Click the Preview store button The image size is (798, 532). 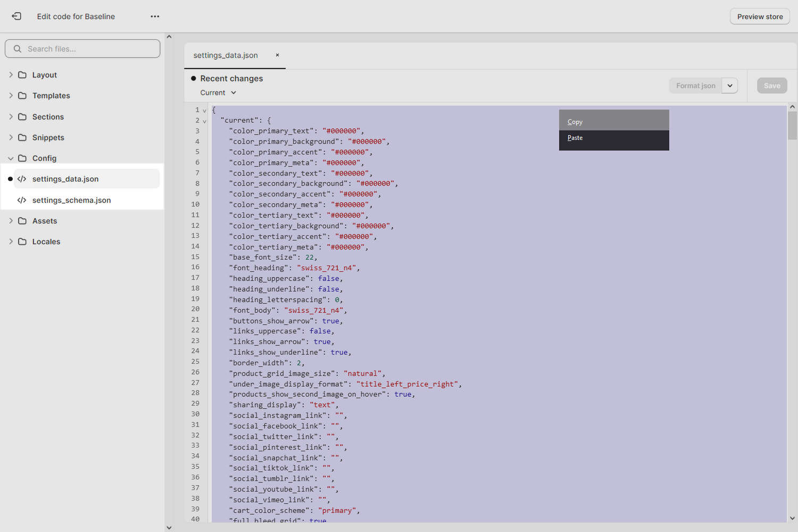pos(759,16)
